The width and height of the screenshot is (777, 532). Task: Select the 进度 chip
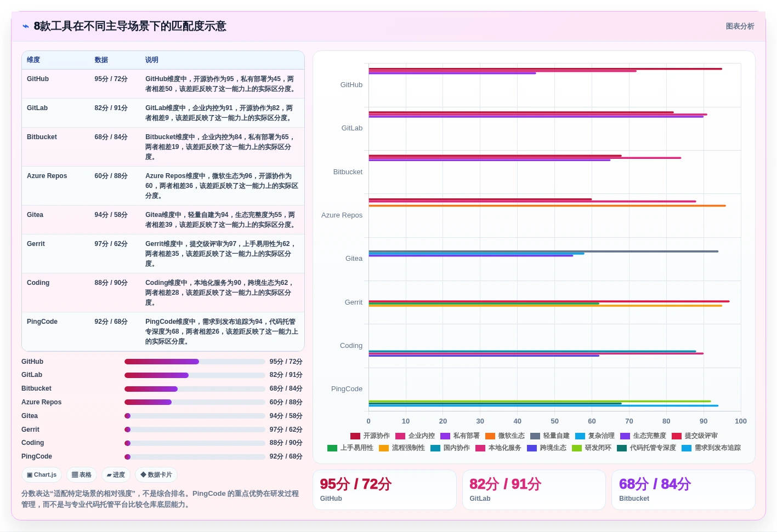click(116, 475)
